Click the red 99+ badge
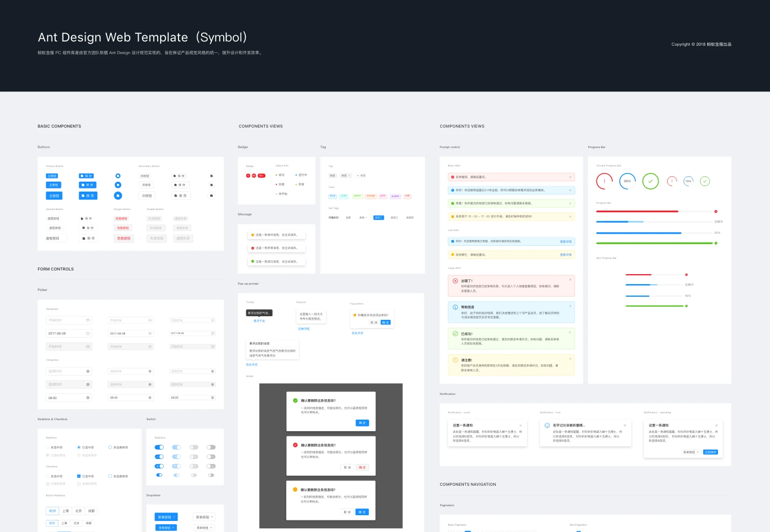 click(x=262, y=175)
